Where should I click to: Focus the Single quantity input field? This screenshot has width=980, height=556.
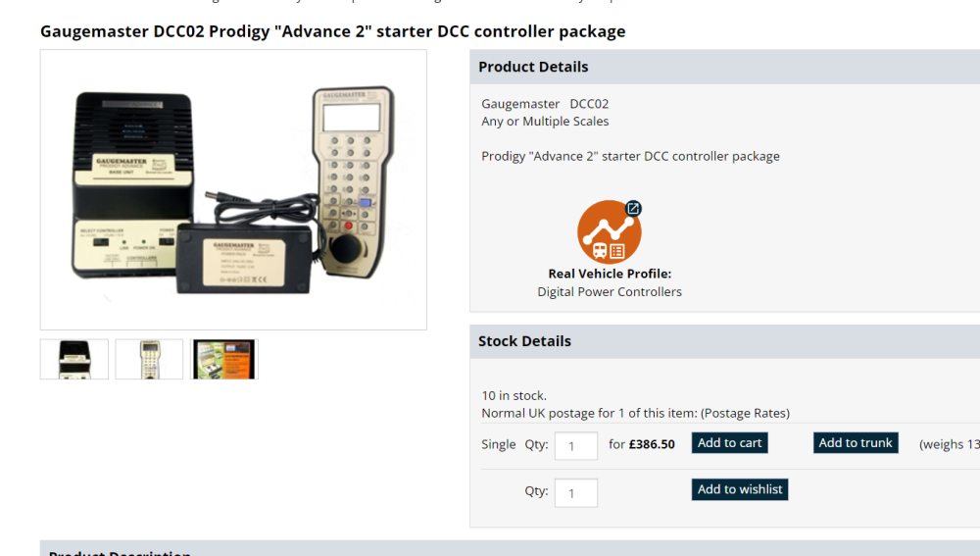coord(575,445)
